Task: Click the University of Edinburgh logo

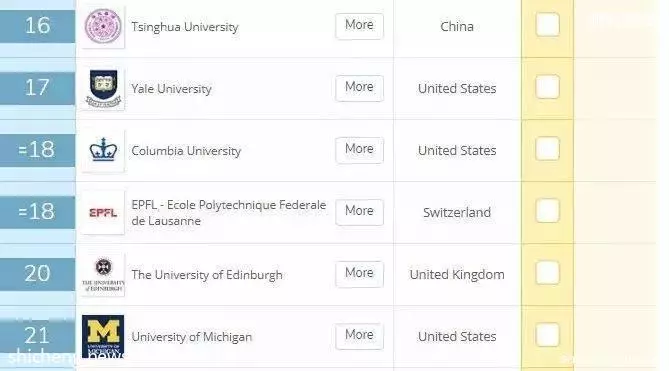Action: coord(103,275)
